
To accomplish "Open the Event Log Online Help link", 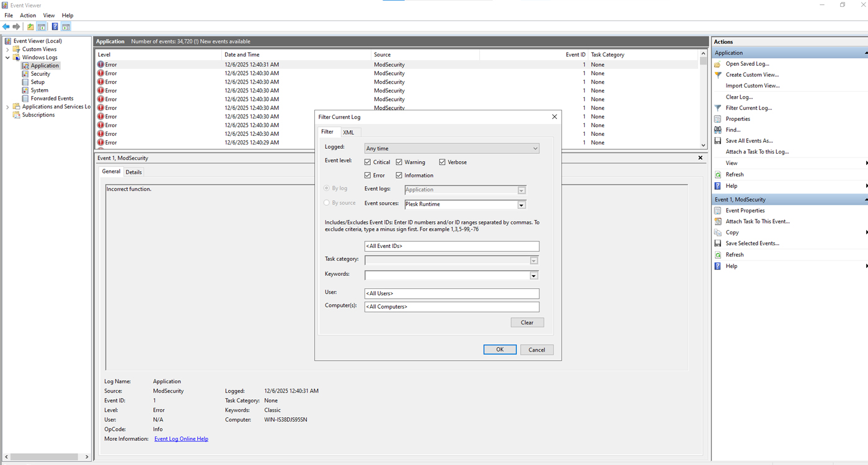I will 181,439.
